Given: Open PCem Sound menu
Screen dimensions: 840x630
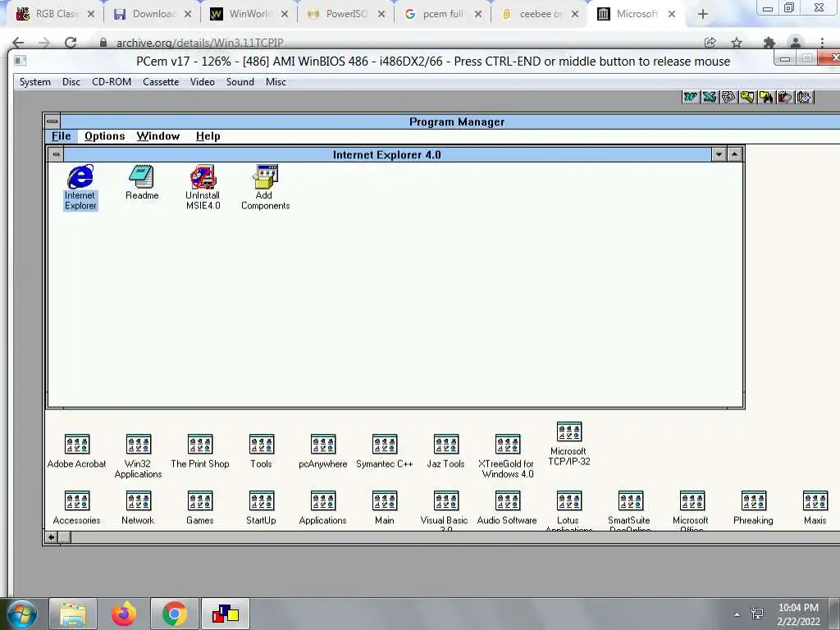Looking at the screenshot, I should coord(240,82).
